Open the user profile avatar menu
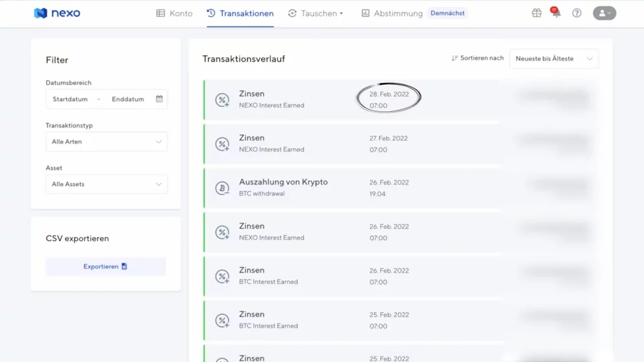The height and width of the screenshot is (362, 644). pos(604,13)
